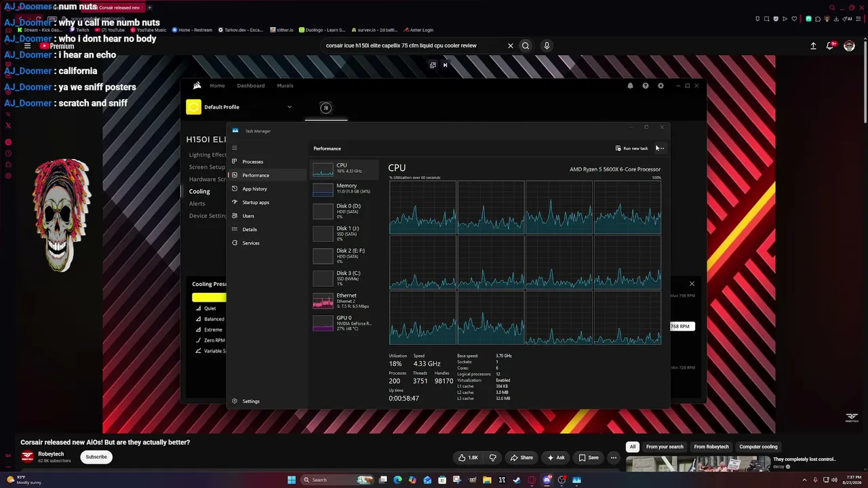Subscribe to Robeytech channel

[96, 457]
